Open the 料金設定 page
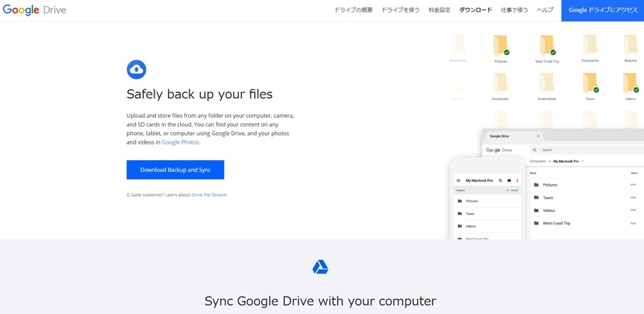Image resolution: width=644 pixels, height=314 pixels. (439, 10)
